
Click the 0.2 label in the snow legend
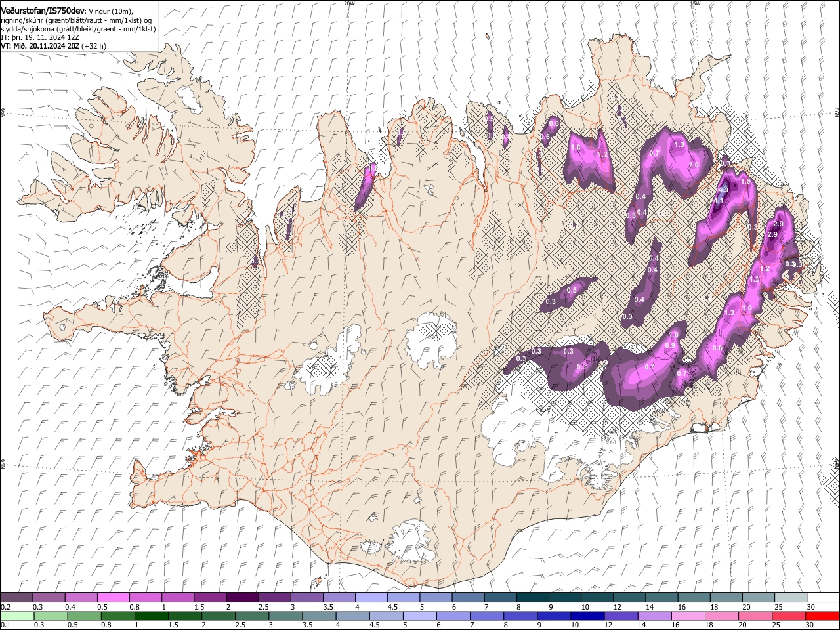point(5,607)
